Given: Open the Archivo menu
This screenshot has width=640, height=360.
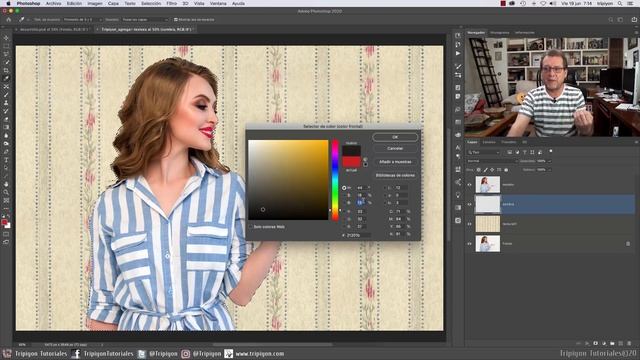Looking at the screenshot, I should pyautogui.click(x=53, y=3).
